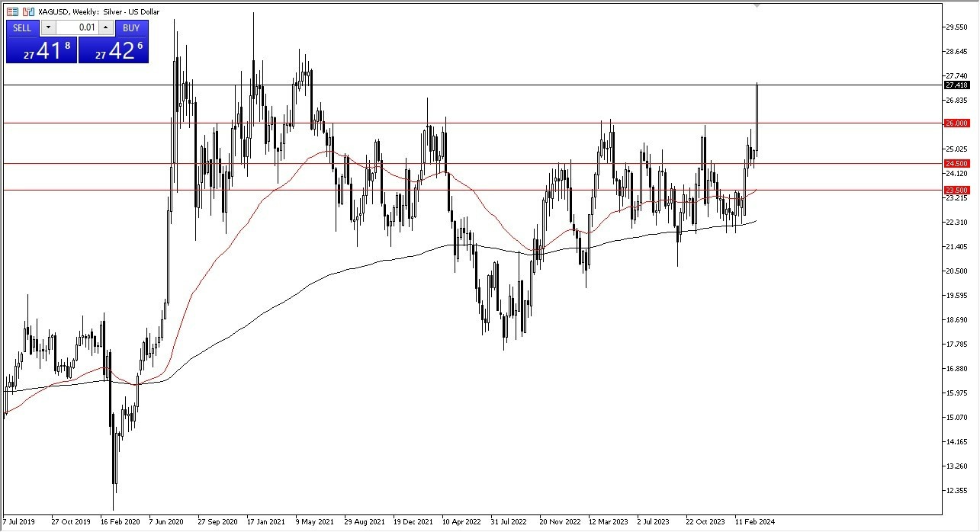Select the 27.418 current price tag
Image resolution: width=980 pixels, height=532 pixels.
[958, 86]
